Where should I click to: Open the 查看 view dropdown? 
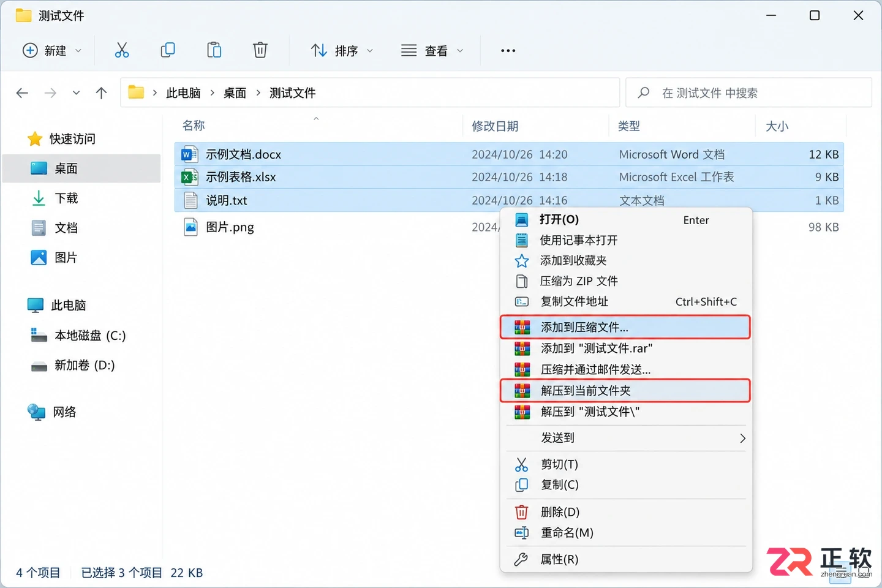432,50
